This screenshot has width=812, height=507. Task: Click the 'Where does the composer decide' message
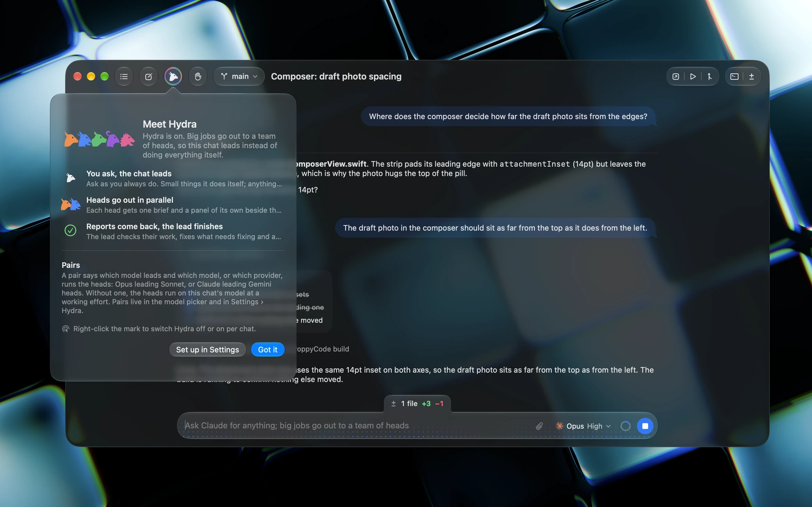coord(508,116)
